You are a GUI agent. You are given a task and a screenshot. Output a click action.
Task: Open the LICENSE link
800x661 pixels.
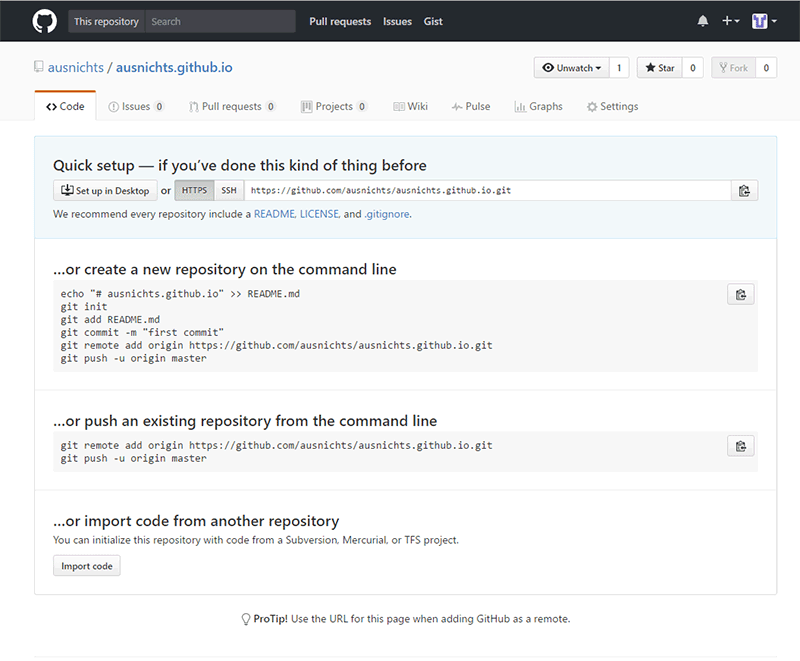click(x=319, y=214)
